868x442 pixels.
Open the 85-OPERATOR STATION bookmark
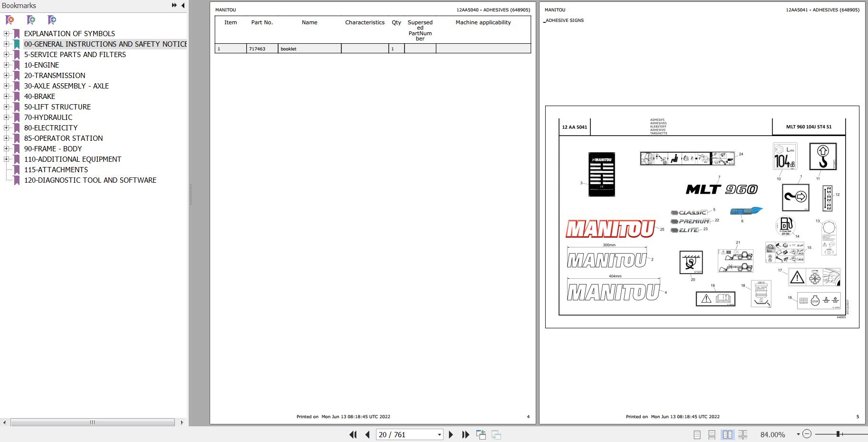[63, 138]
